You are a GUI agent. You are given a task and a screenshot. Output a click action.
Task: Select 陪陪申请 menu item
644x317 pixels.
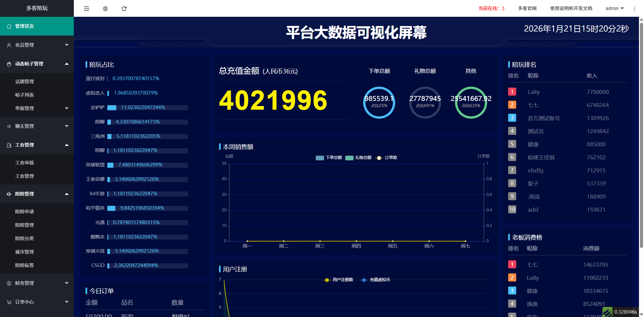click(x=24, y=212)
